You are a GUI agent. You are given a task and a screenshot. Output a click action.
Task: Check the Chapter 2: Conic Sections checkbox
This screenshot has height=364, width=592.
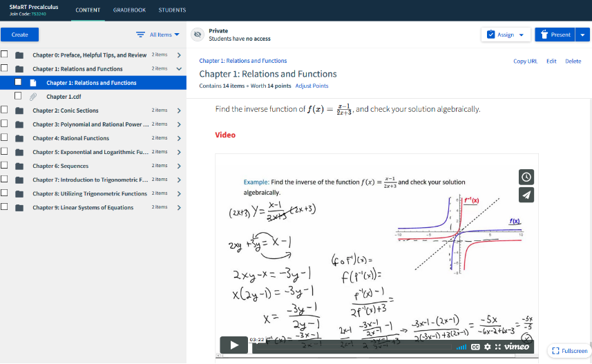[4, 110]
